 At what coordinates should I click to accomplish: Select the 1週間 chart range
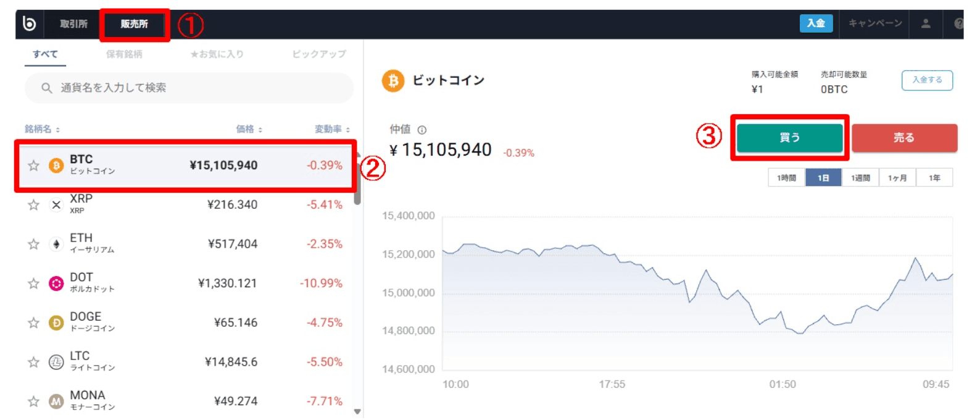click(x=860, y=178)
